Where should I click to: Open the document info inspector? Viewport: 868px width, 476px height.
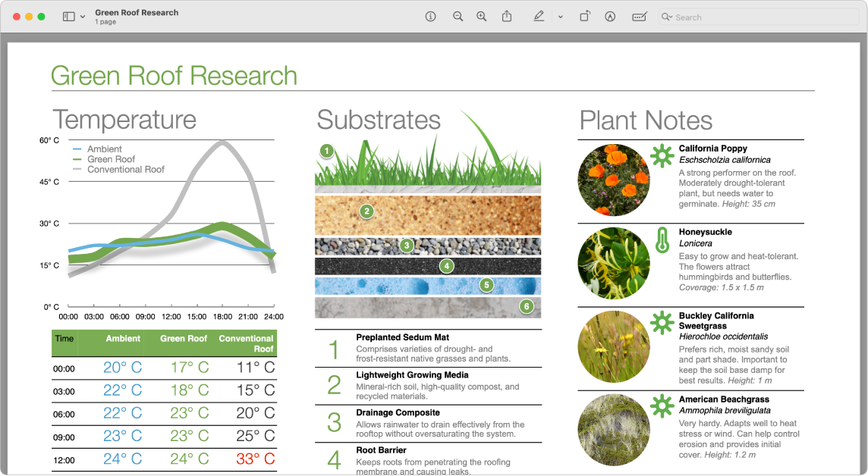click(430, 16)
